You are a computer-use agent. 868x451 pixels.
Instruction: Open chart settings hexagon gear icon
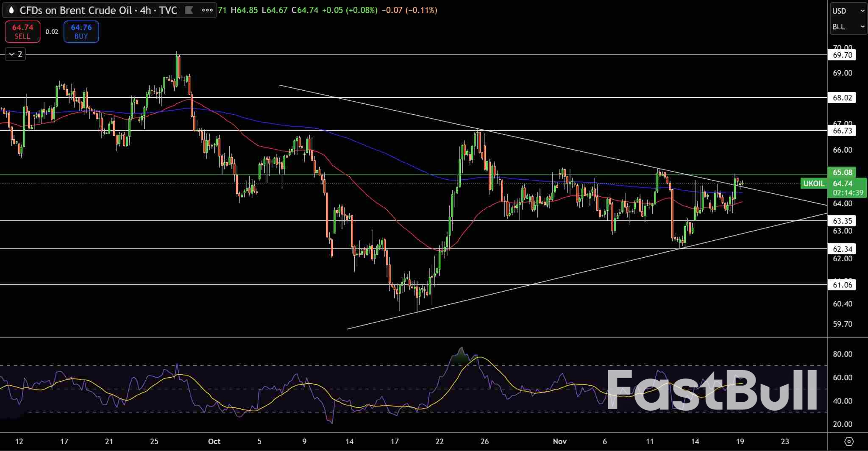tap(849, 441)
